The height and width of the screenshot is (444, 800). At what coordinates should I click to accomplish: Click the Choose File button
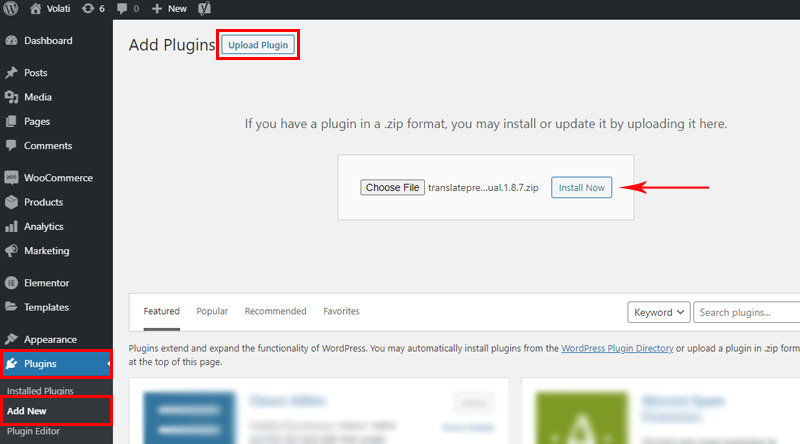(392, 187)
